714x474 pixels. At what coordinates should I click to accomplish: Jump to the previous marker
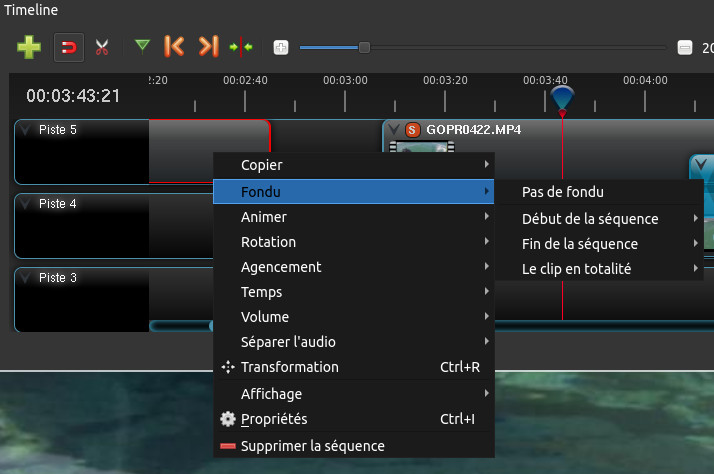click(174, 46)
